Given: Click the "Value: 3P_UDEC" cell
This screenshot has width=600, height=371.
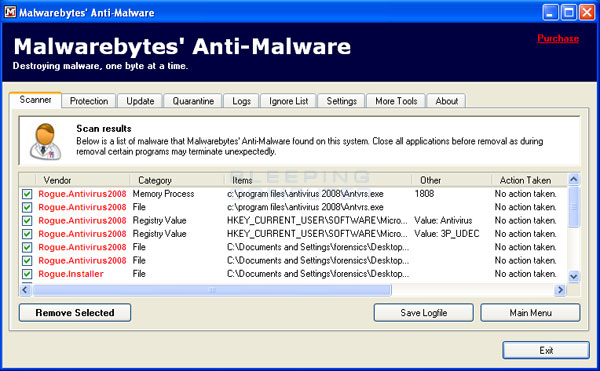Looking at the screenshot, I should [x=447, y=234].
